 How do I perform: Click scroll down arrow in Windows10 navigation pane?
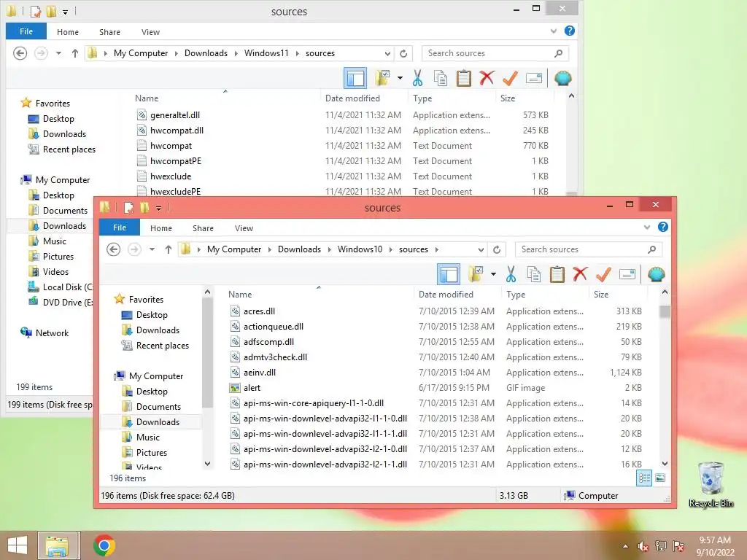coord(207,463)
